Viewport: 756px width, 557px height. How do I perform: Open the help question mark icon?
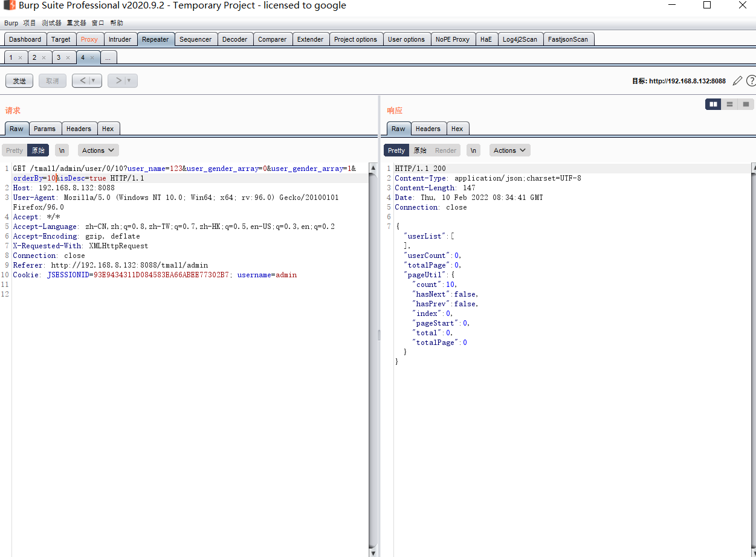(751, 80)
